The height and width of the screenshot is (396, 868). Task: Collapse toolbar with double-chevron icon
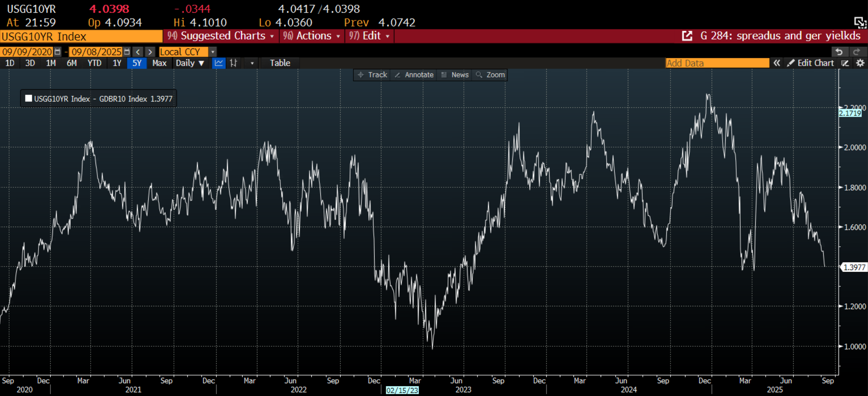(776, 63)
